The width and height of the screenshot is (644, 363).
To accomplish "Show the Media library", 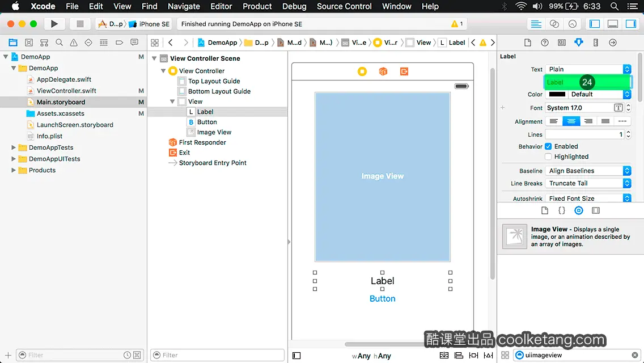I will 596,210.
